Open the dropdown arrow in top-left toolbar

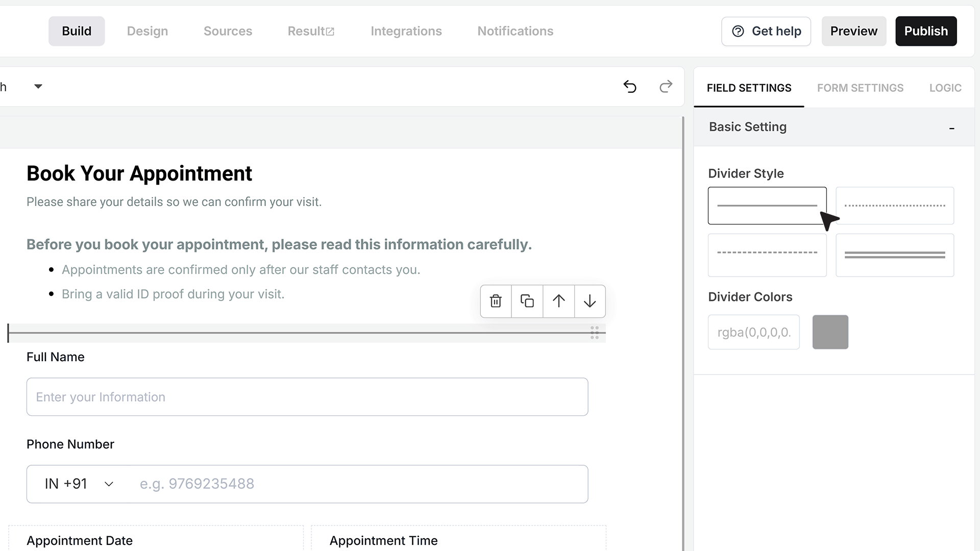point(38,87)
